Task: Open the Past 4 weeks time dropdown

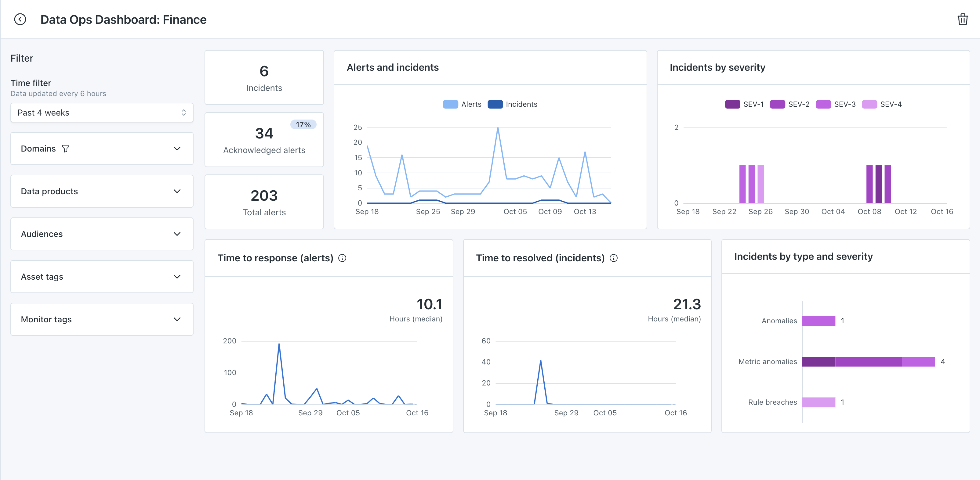Action: [x=102, y=113]
